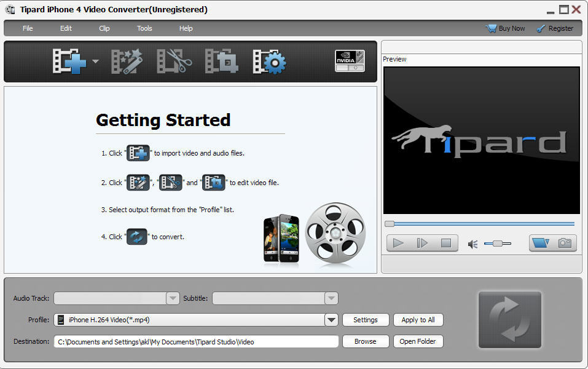Screen dimensions: 588x369
Task: Click the Add Video toolbar icon
Action: pos(69,61)
